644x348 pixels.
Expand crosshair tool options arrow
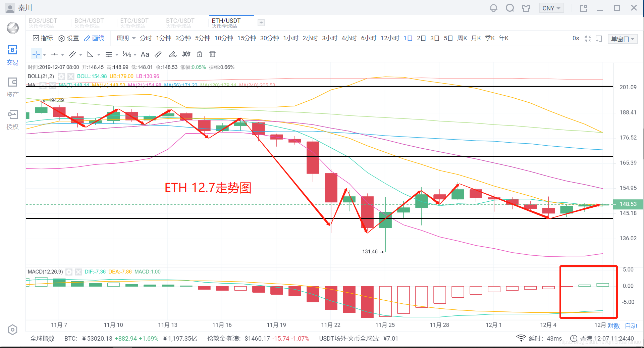point(44,55)
